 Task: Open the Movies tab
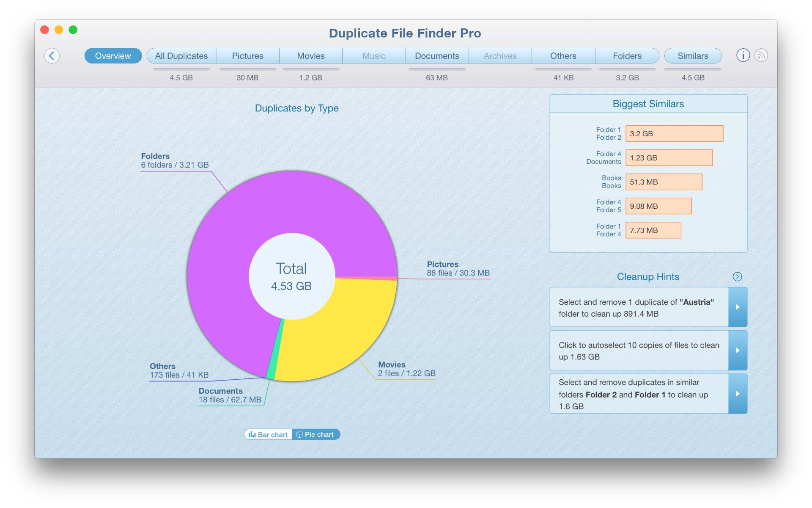[x=310, y=56]
